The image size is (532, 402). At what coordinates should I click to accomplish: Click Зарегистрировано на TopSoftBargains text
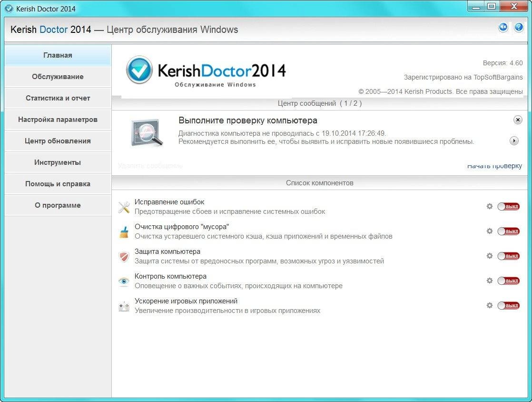(x=463, y=78)
